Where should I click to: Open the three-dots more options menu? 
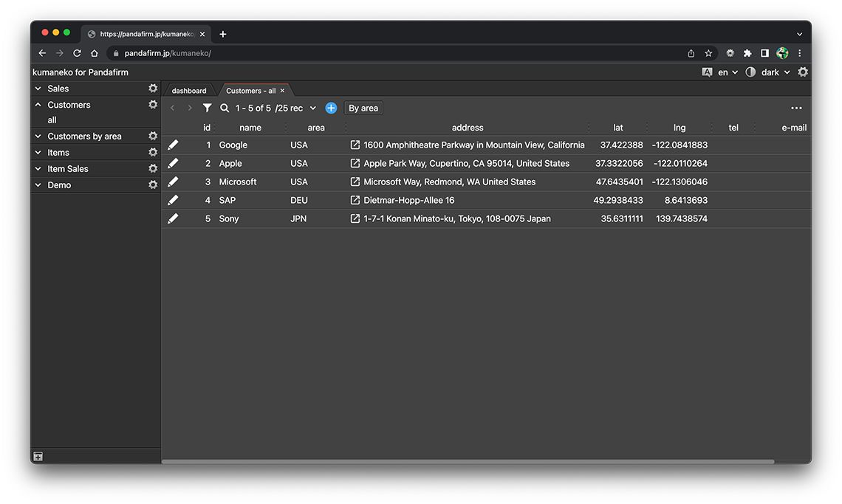(x=796, y=108)
